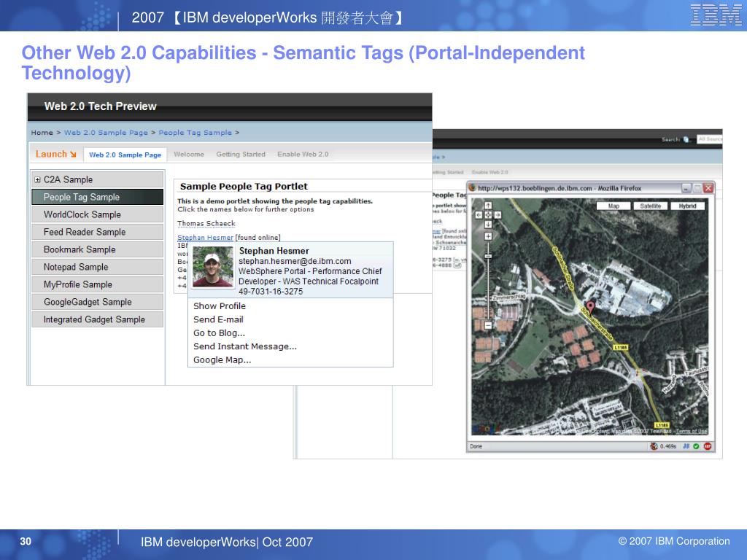Click the IBM logo in slide header
The height and width of the screenshot is (560, 747).
[716, 15]
